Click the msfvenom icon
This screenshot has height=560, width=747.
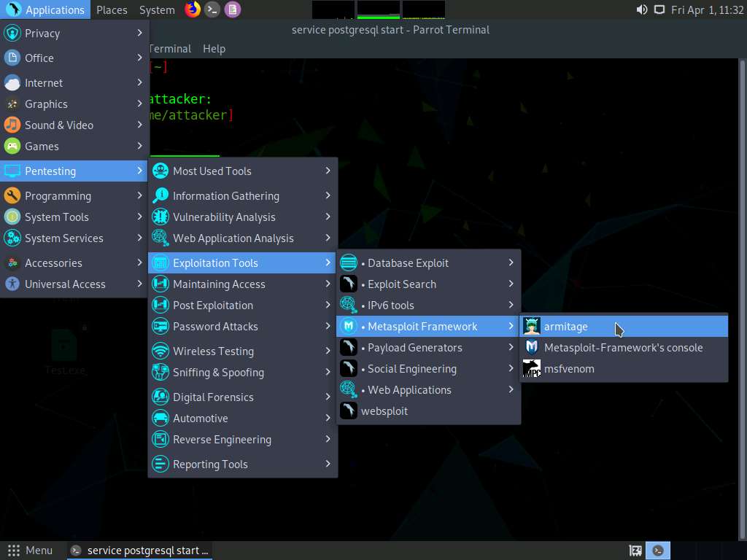(532, 369)
